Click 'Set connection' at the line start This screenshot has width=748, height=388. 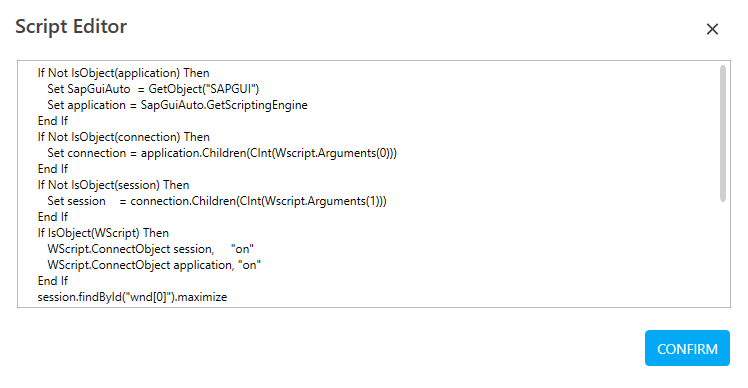(x=86, y=153)
